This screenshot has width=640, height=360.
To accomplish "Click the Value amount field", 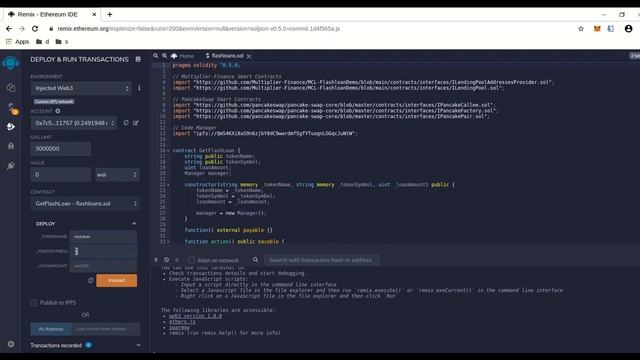I will tap(60, 175).
